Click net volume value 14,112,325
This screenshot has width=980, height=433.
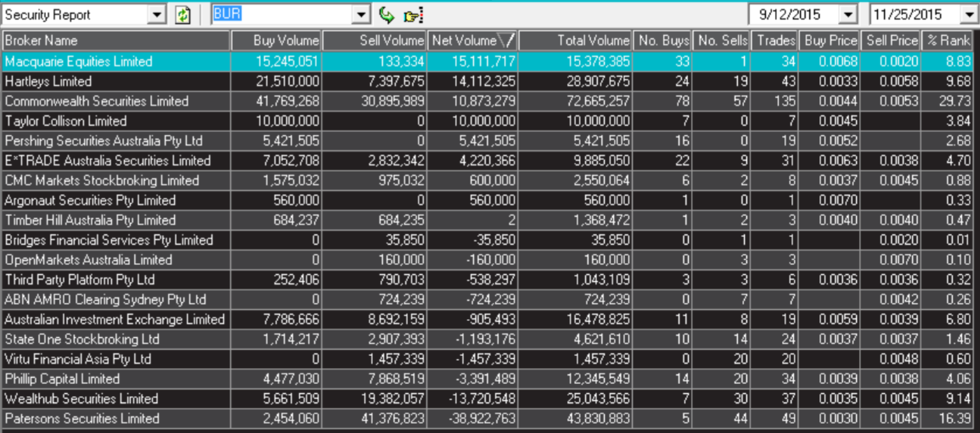pos(484,81)
